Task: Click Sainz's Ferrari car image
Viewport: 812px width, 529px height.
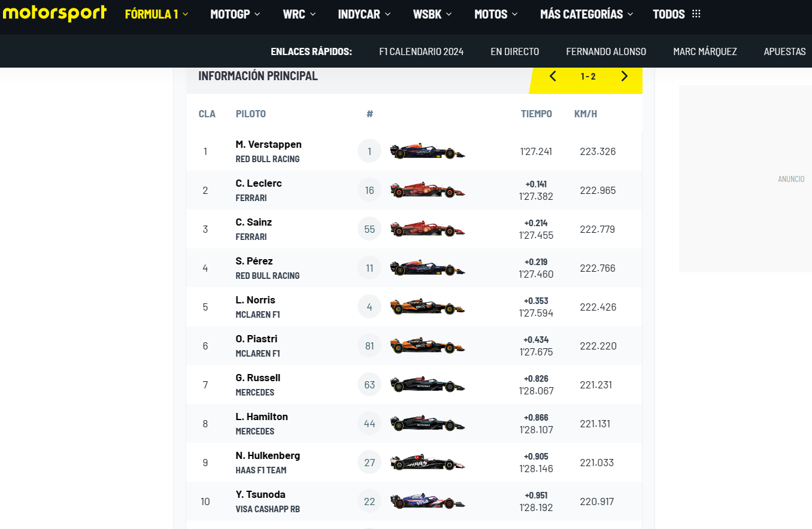Action: click(428, 229)
